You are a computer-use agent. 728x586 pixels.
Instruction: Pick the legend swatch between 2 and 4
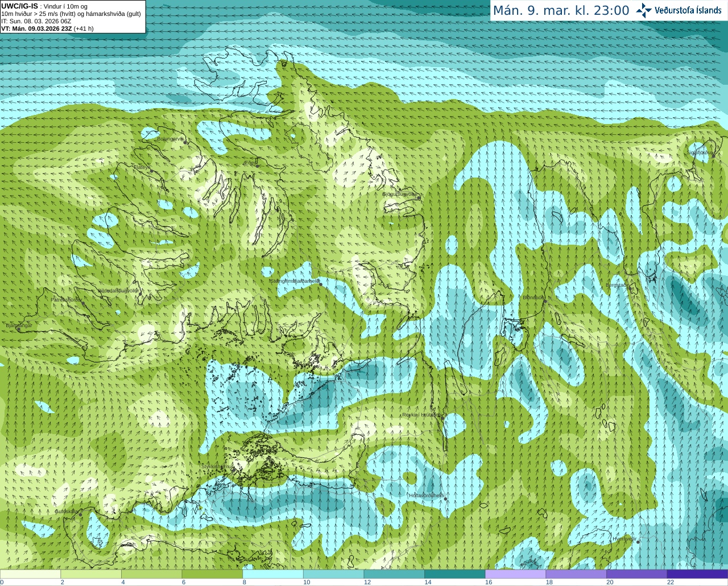coord(91,574)
